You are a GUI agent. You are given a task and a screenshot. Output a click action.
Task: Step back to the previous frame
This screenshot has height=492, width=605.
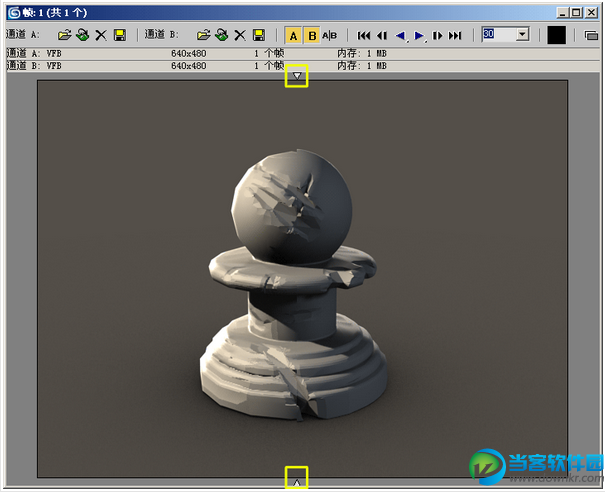tap(382, 36)
